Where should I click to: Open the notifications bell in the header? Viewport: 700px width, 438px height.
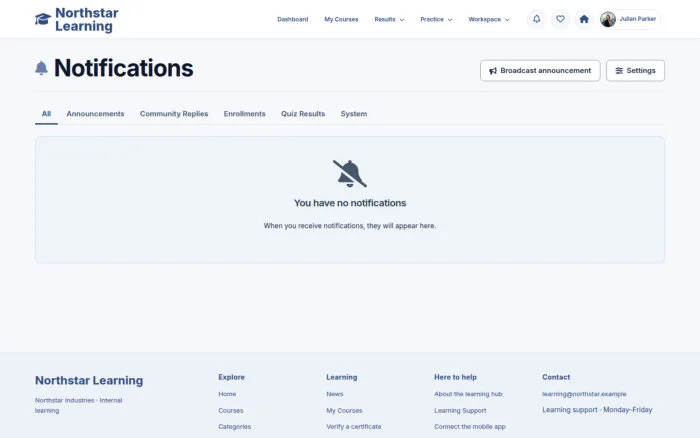tap(537, 19)
